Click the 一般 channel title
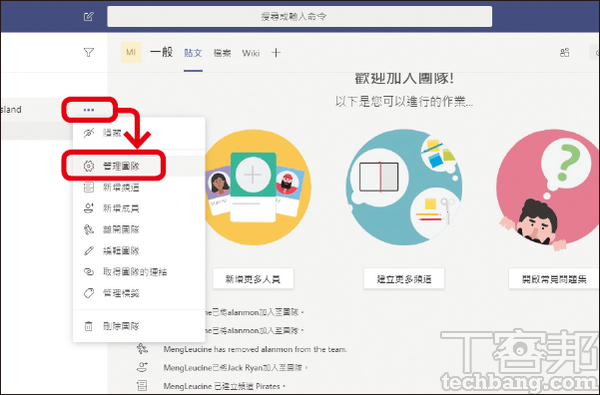This screenshot has width=600, height=395. point(161,52)
